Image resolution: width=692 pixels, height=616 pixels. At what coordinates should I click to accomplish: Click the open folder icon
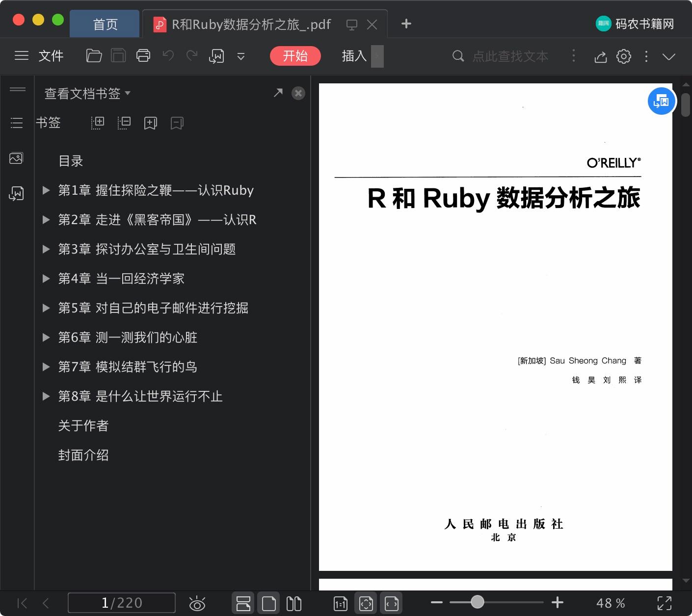coord(94,56)
